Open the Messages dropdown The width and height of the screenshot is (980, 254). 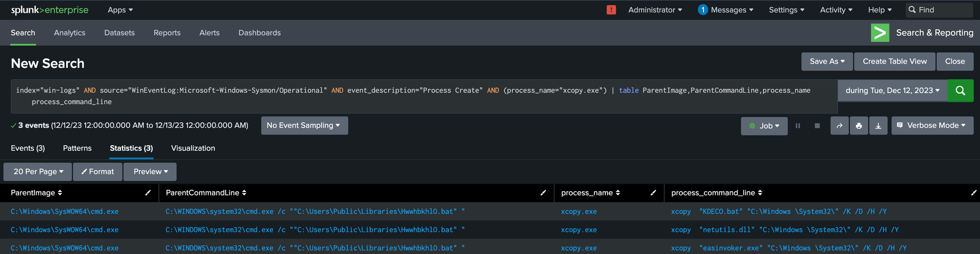(732, 10)
